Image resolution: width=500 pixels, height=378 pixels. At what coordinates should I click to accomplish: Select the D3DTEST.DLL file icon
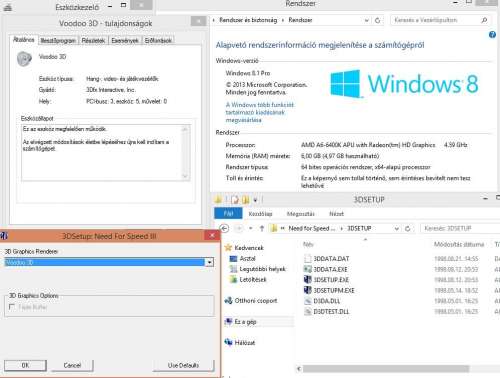coord(307,311)
